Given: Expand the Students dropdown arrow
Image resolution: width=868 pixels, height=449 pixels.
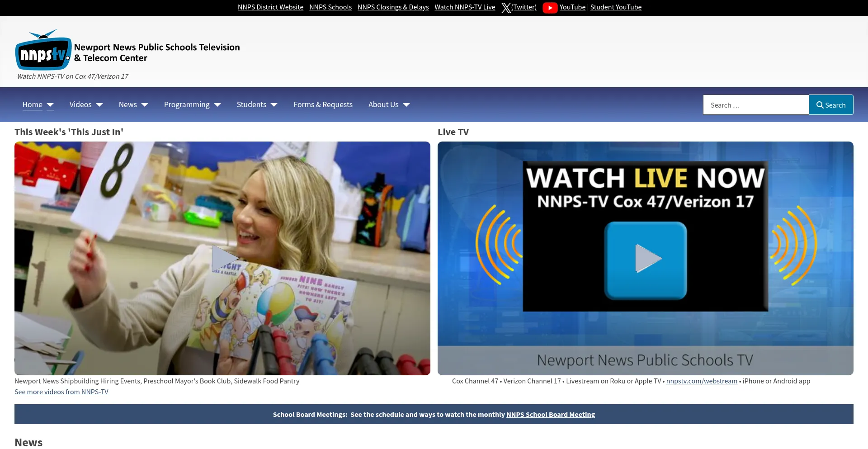Looking at the screenshot, I should [274, 105].
